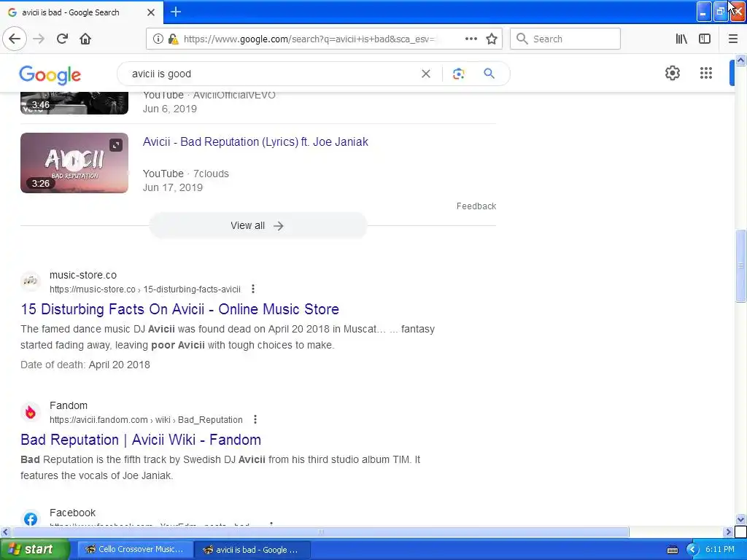Bookmark this page with the star icon
Image resolution: width=747 pixels, height=560 pixels.
click(492, 39)
